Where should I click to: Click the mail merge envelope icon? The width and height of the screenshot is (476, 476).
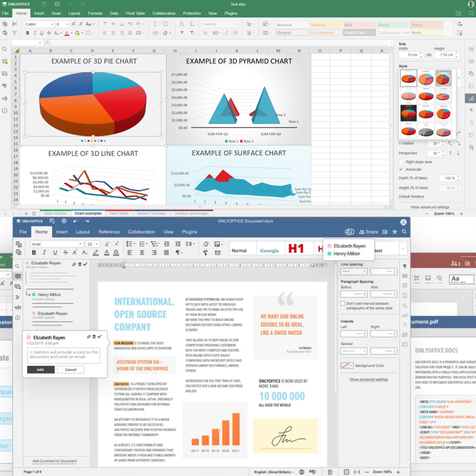point(217,253)
